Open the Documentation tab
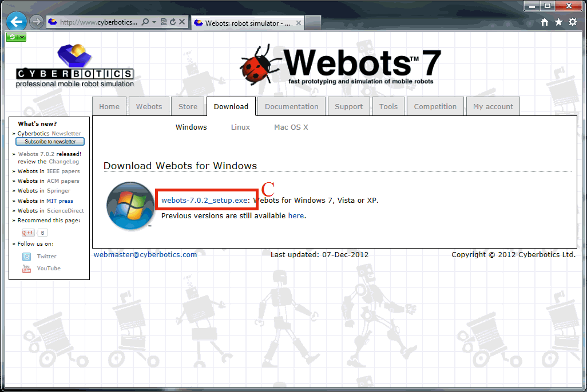This screenshot has width=587, height=392. 291,106
